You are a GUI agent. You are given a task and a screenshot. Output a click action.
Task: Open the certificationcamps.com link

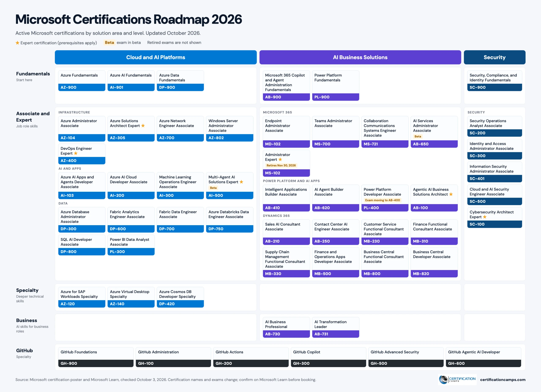[503, 380]
